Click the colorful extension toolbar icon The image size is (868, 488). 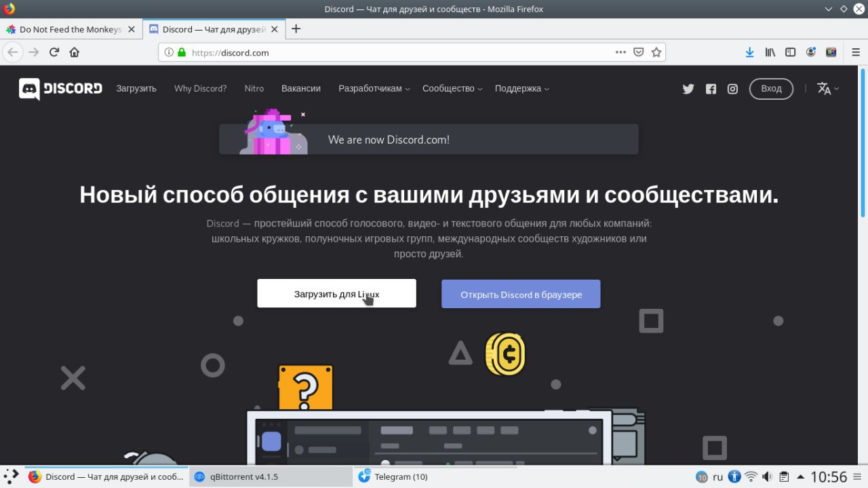click(x=831, y=52)
